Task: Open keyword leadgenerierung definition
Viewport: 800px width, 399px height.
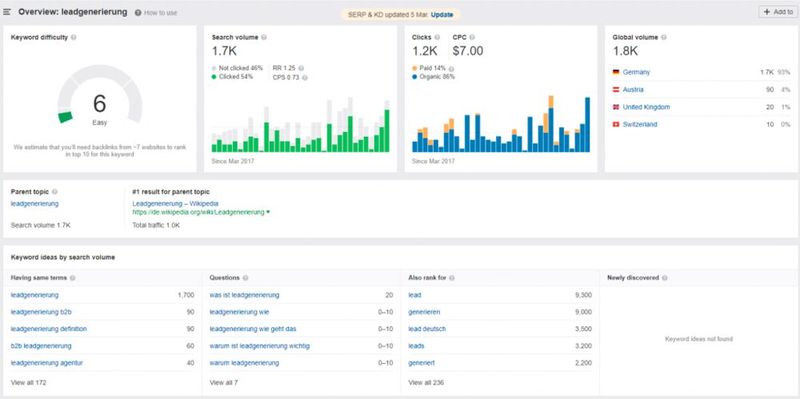Action: pyautogui.click(x=49, y=329)
